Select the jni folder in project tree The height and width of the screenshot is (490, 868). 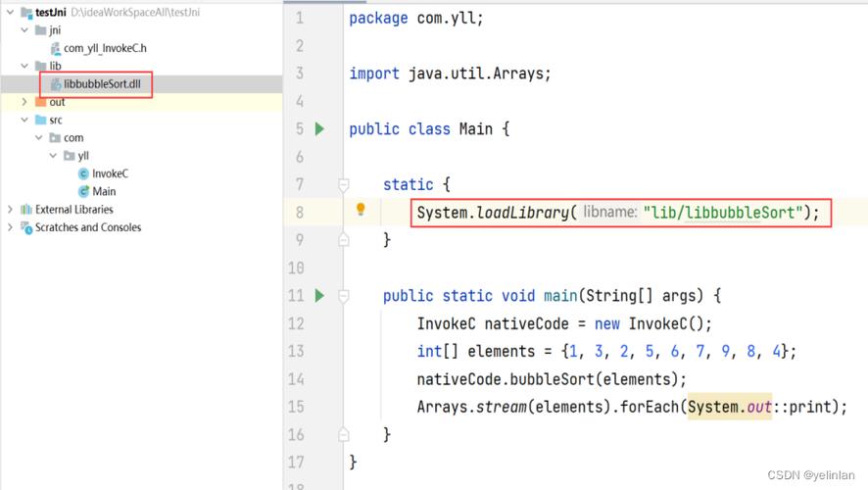[x=55, y=30]
